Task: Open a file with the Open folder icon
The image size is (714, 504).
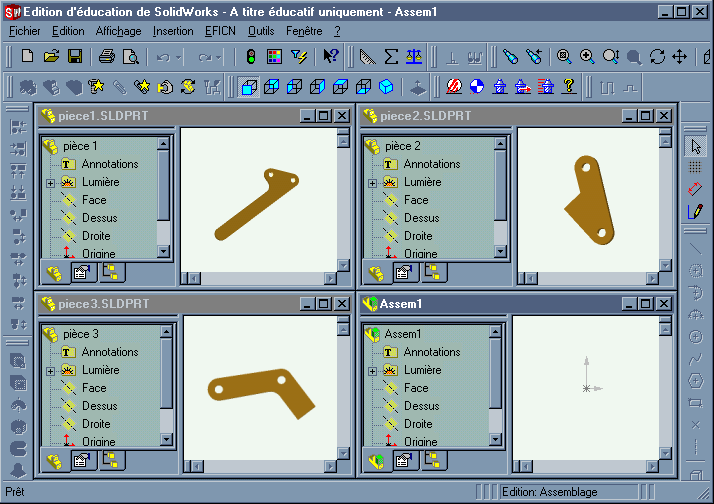Action: coord(51,56)
